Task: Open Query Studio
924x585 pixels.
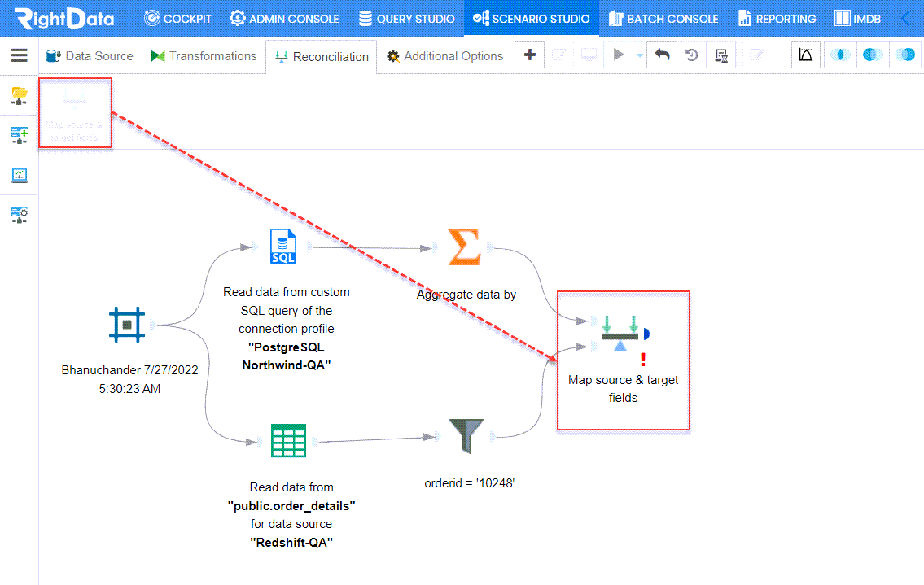Action: click(x=406, y=18)
